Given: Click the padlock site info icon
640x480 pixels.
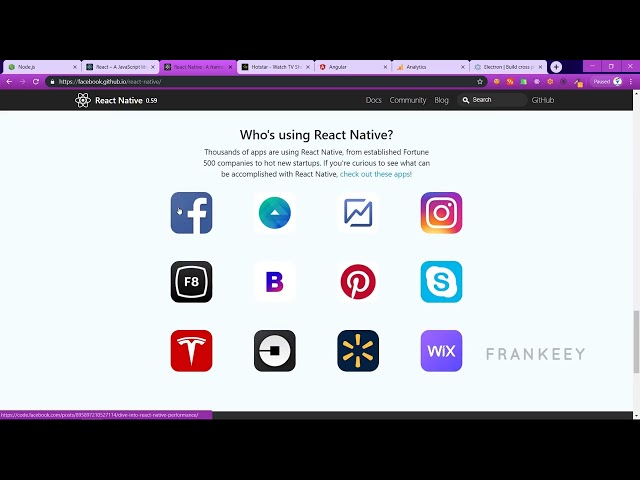Looking at the screenshot, I should click(52, 82).
